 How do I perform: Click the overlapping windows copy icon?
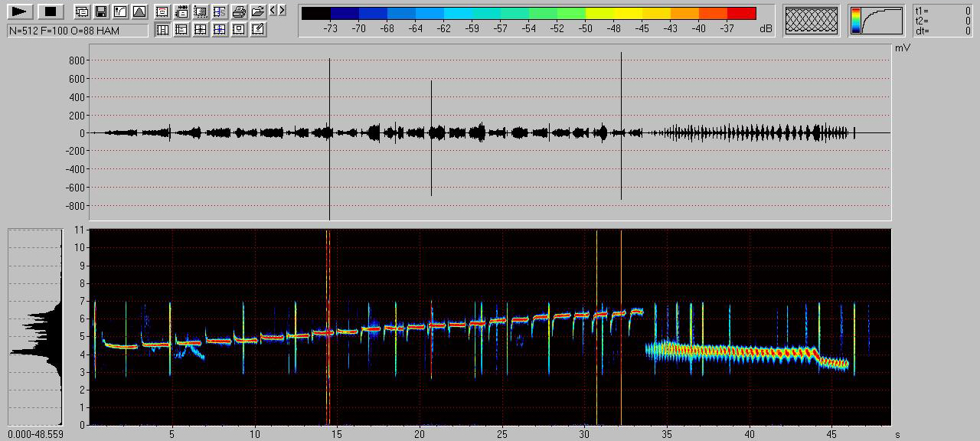coord(81,11)
